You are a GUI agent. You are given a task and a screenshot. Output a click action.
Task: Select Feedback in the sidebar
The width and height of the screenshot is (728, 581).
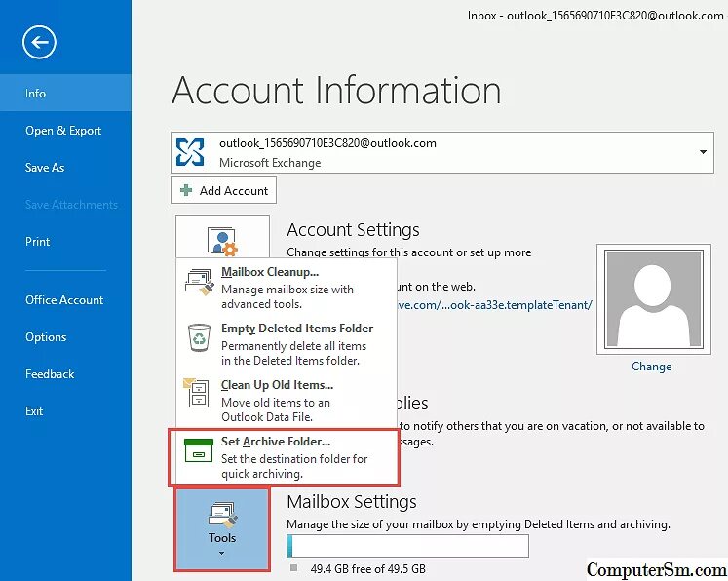click(x=65, y=374)
